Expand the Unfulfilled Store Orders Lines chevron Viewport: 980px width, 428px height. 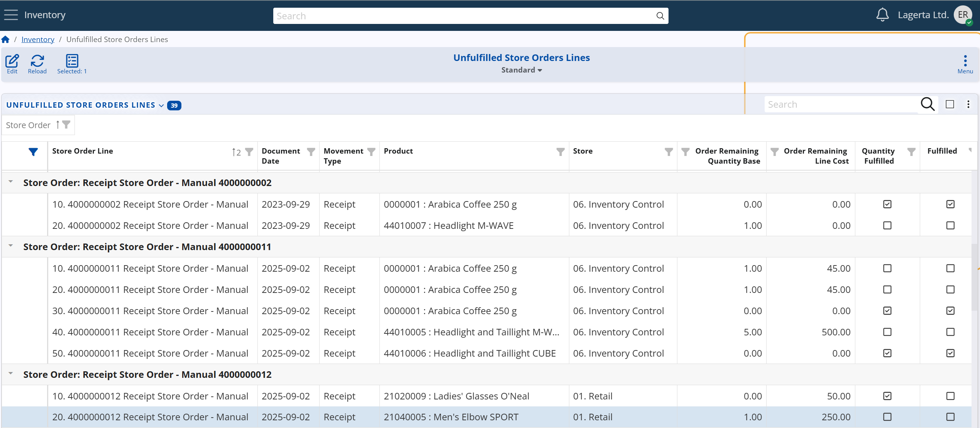coord(161,105)
